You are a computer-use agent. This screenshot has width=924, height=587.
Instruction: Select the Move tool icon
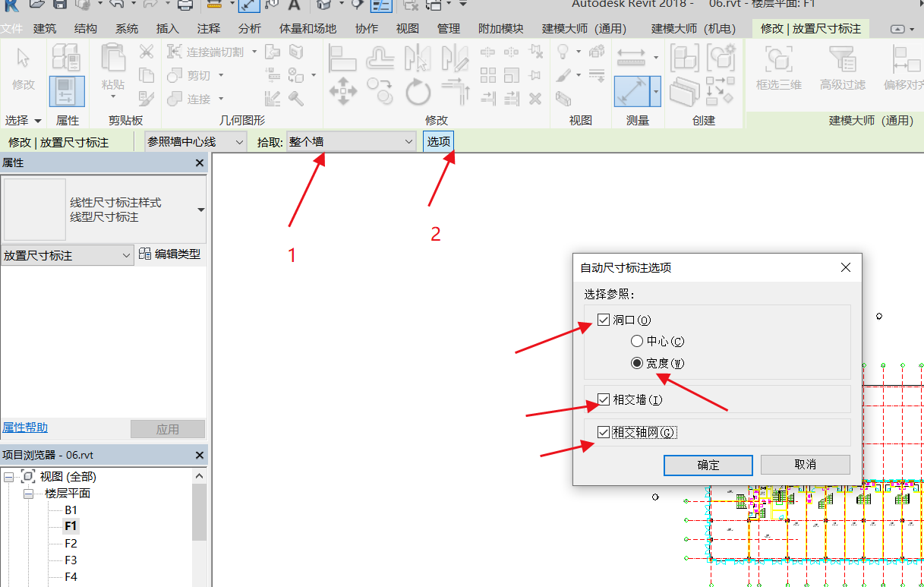point(343,91)
